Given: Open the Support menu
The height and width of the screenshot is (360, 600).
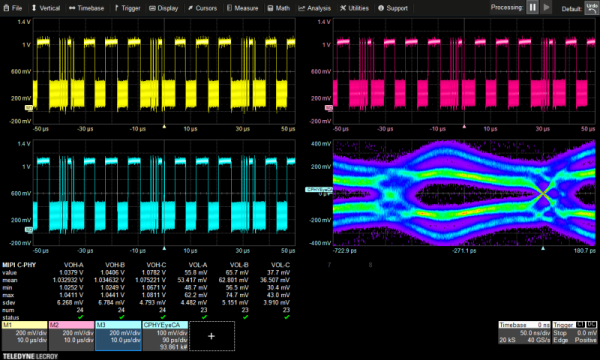Looking at the screenshot, I should pos(393,8).
